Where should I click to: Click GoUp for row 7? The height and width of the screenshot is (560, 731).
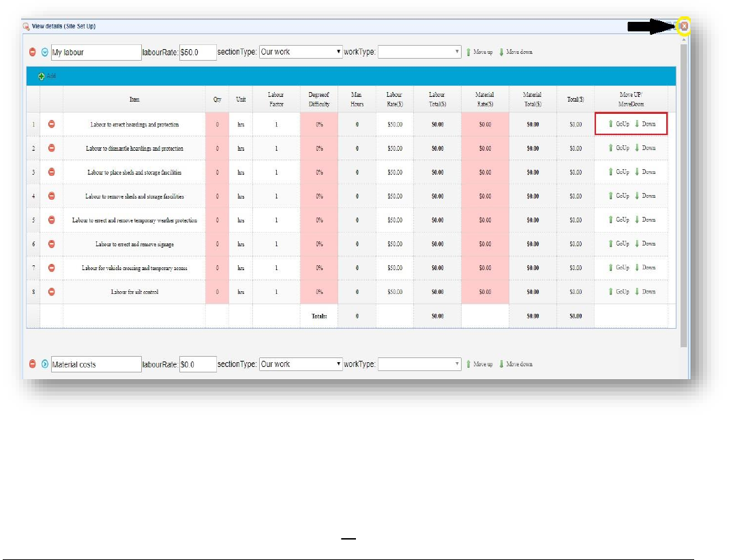(x=618, y=267)
